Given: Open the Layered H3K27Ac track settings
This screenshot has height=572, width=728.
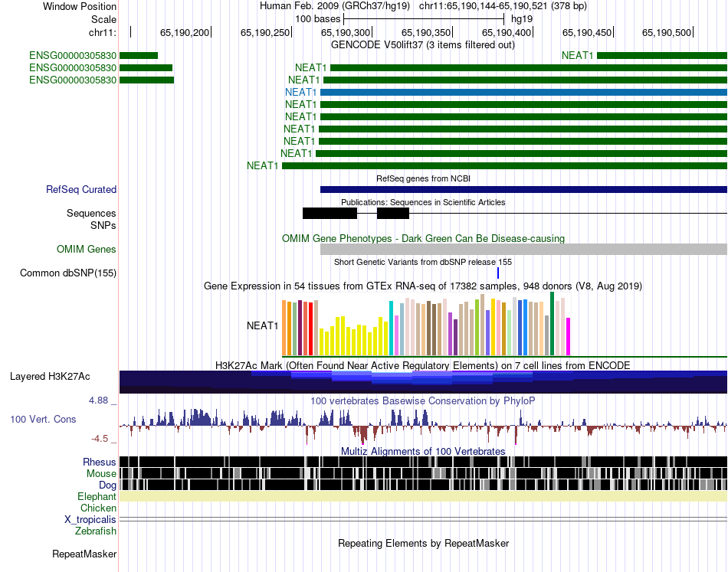Looking at the screenshot, I should [x=50, y=376].
